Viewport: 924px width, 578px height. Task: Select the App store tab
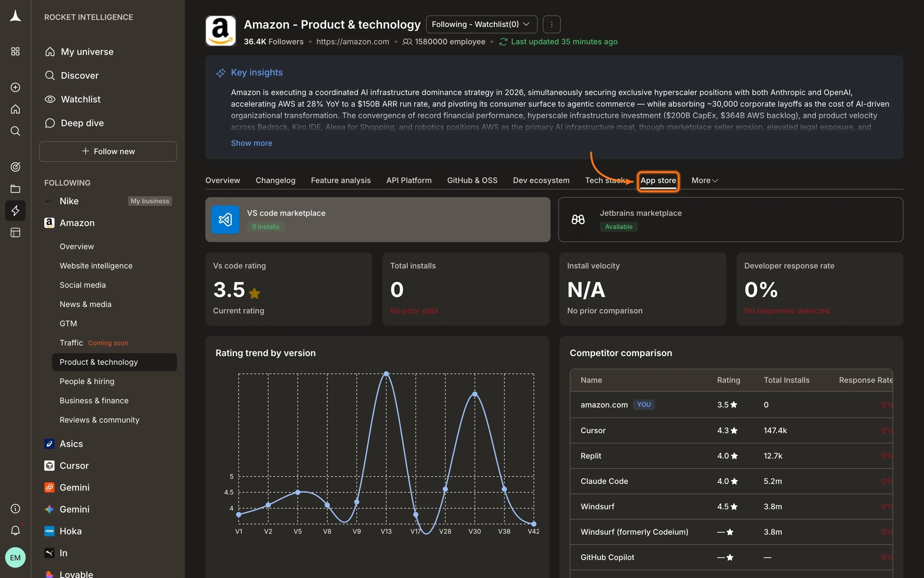click(x=658, y=180)
